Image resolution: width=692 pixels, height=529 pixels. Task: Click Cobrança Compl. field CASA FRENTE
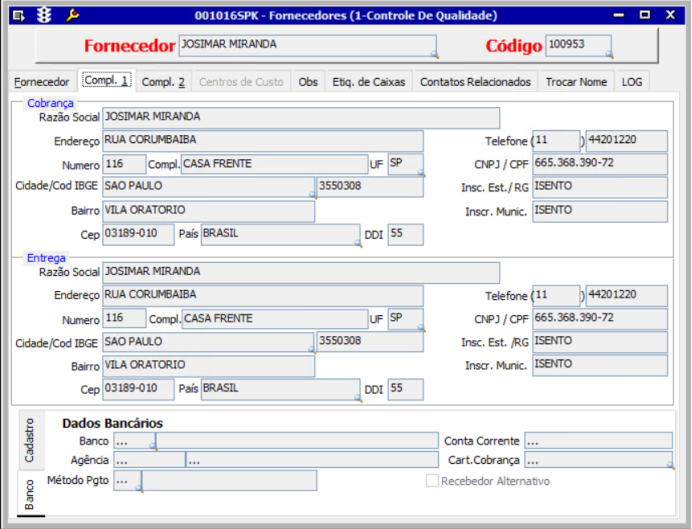click(x=275, y=164)
